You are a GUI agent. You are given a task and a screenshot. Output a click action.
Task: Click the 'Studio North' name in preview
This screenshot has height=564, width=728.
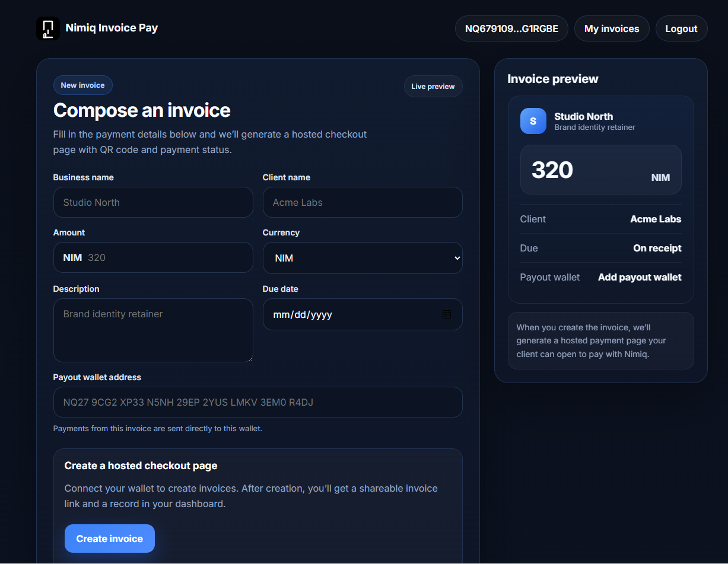pyautogui.click(x=583, y=116)
